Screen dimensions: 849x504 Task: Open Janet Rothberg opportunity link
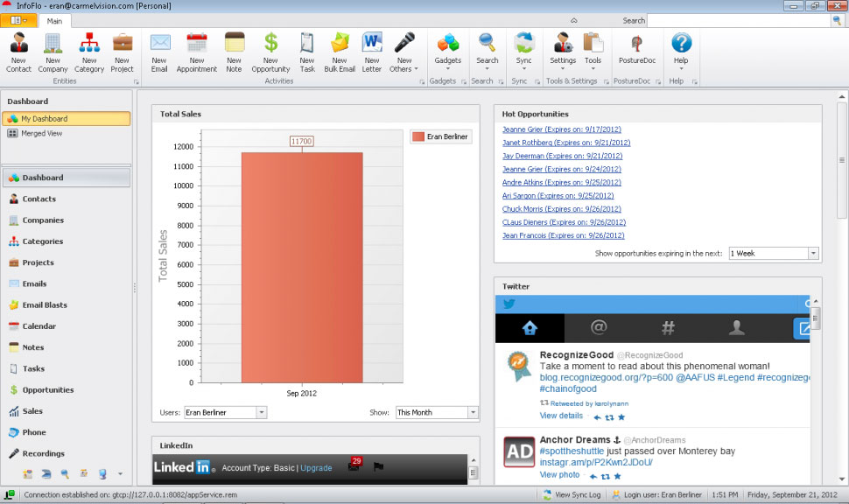(x=566, y=143)
